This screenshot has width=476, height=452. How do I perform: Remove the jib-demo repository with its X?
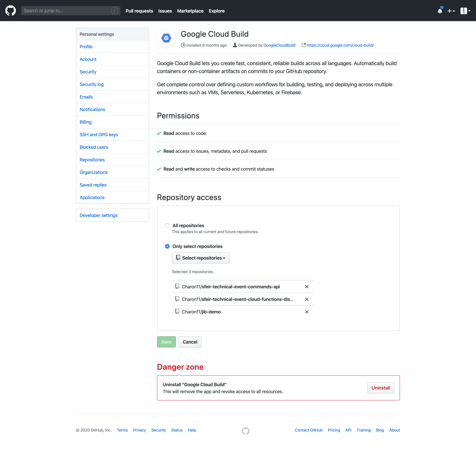(x=307, y=312)
